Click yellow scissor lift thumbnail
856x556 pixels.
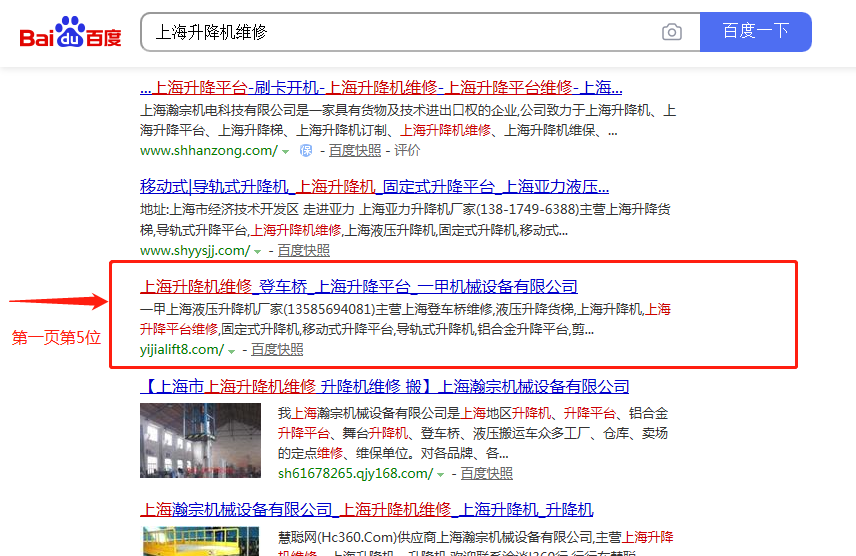pyautogui.click(x=194, y=540)
